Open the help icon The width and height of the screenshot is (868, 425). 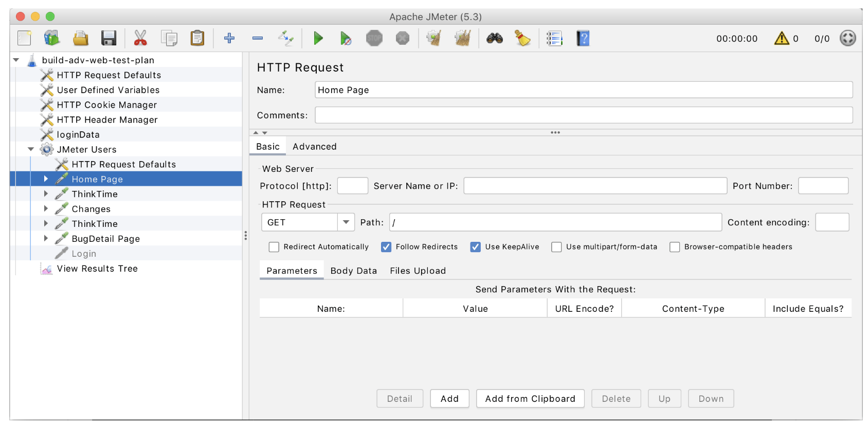(583, 38)
